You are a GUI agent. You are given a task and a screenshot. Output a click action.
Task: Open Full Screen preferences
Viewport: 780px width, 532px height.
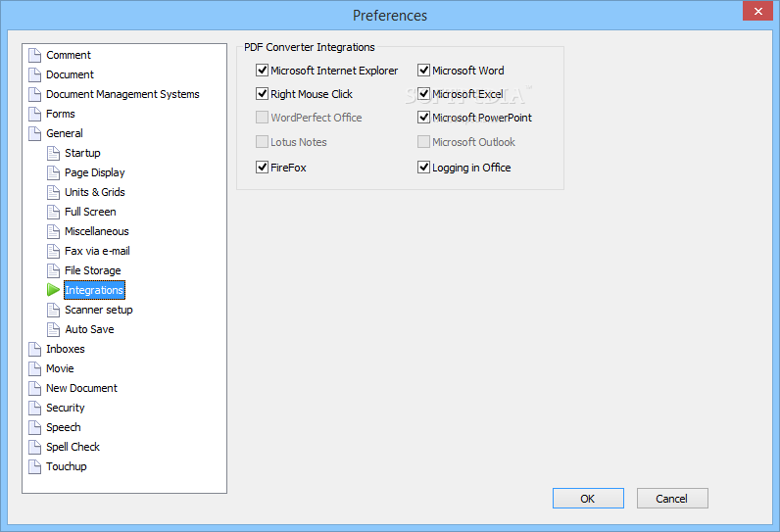[x=90, y=212]
